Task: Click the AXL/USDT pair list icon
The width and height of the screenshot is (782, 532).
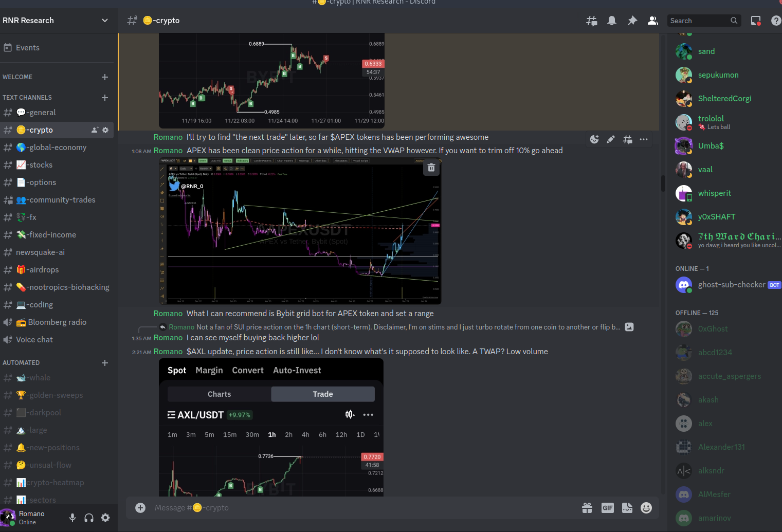Action: (x=171, y=415)
